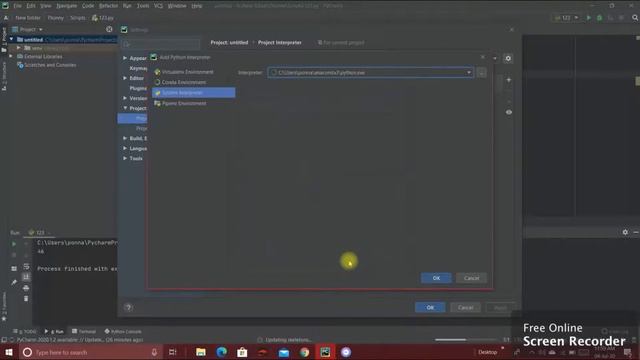The width and height of the screenshot is (640, 360).
Task: Clear the Run console with trash icon
Action: (x=26, y=298)
